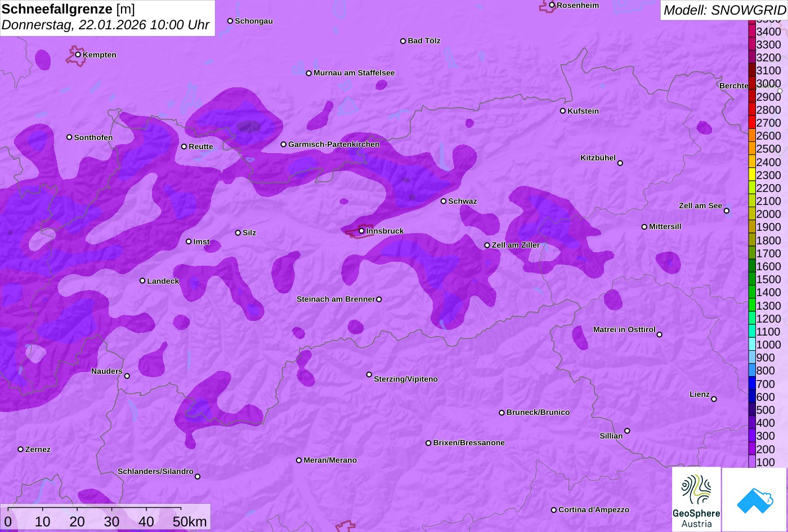Click the Bruneck/Brunico label

(538, 412)
